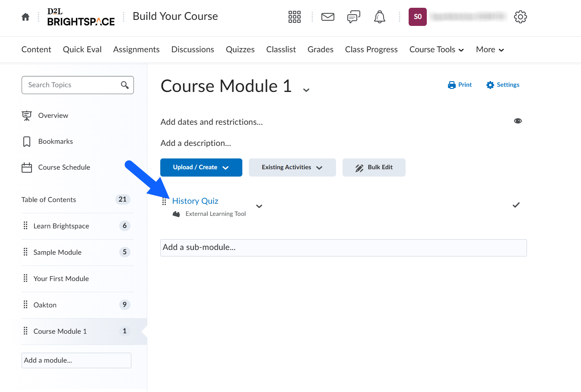Open admin tools gear icon
The height and width of the screenshot is (392, 581).
(x=520, y=17)
